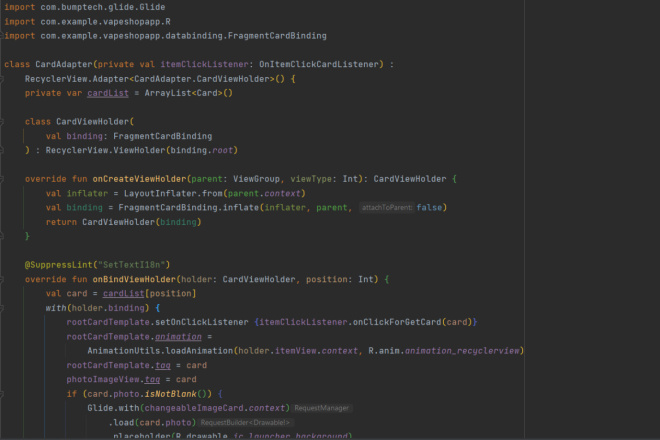Click return CardViewHolder(binding) statement
Image resolution: width=660 pixels, height=440 pixels.
tap(123, 222)
